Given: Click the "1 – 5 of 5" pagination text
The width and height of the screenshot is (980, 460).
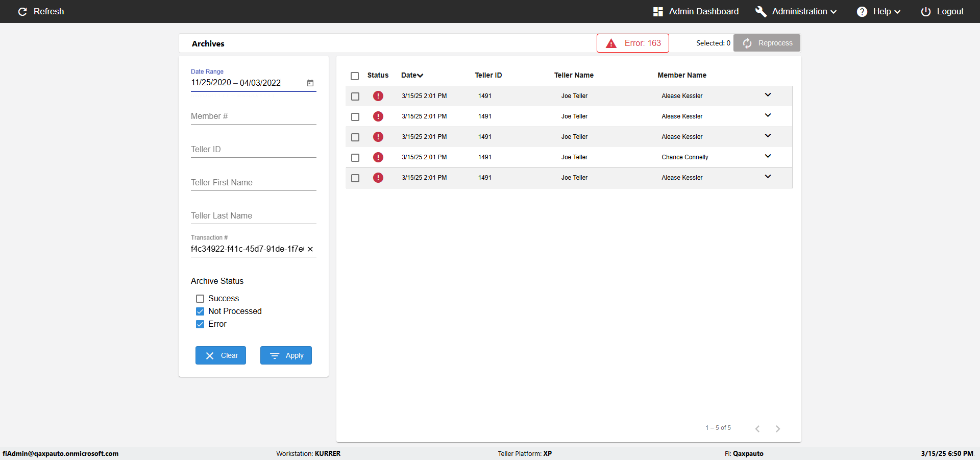Looking at the screenshot, I should click(x=718, y=428).
